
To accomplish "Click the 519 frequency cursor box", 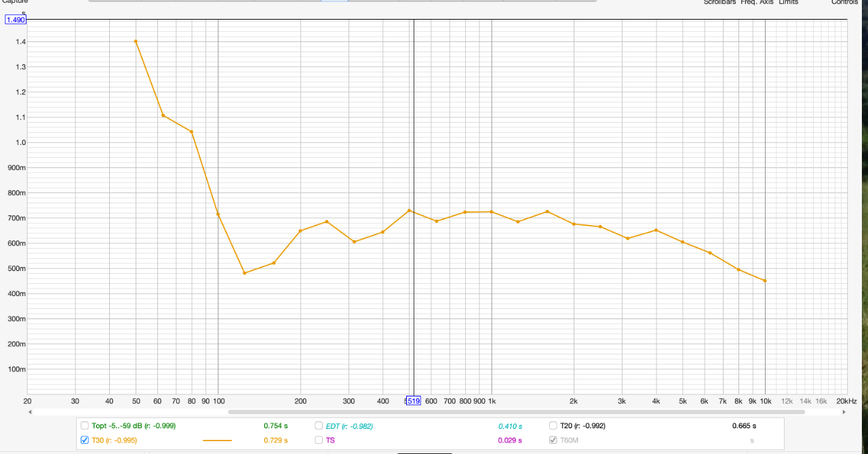I will coord(413,401).
